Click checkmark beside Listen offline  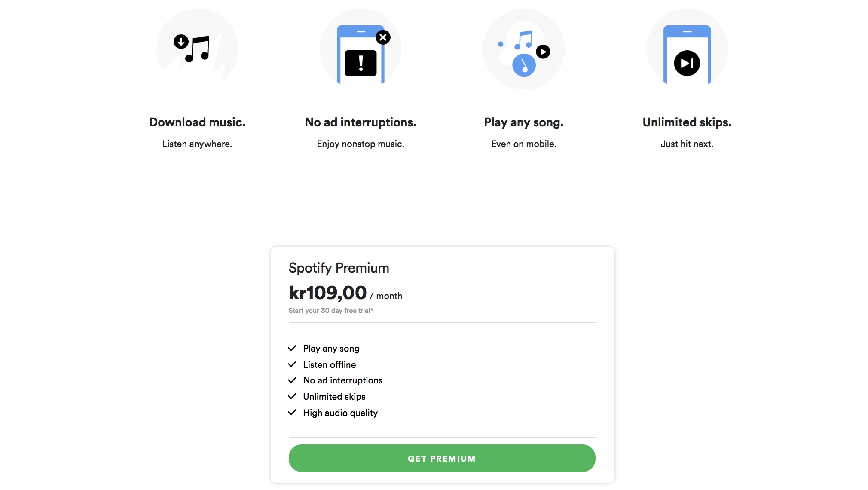[x=292, y=364]
